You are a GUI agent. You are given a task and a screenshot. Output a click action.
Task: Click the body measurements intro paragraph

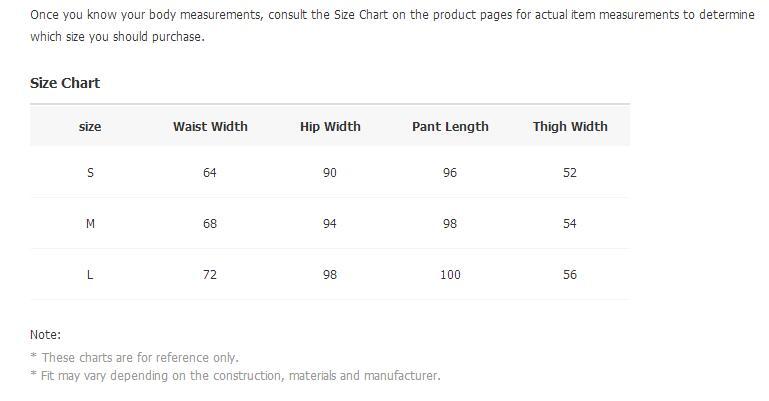point(392,25)
